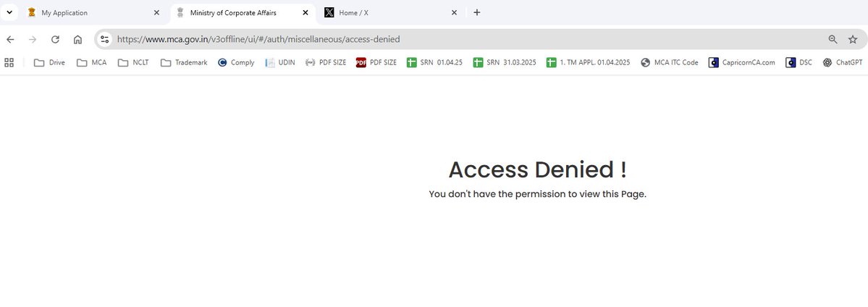Open the MCA bookmarks folder
The width and height of the screenshot is (868, 307).
91,62
